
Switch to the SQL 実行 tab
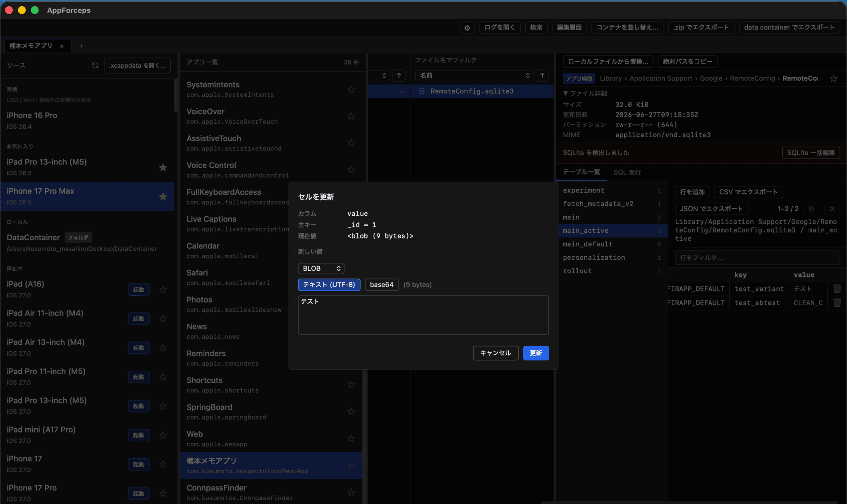click(x=627, y=172)
